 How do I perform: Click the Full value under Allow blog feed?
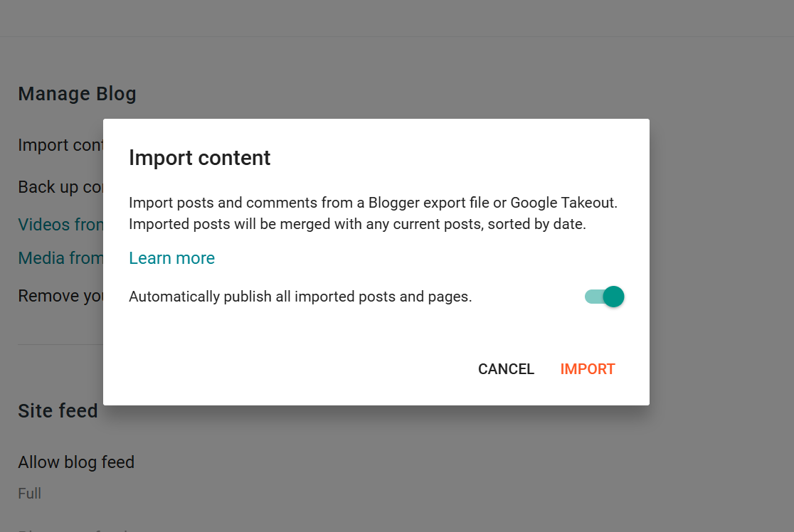pos(30,494)
